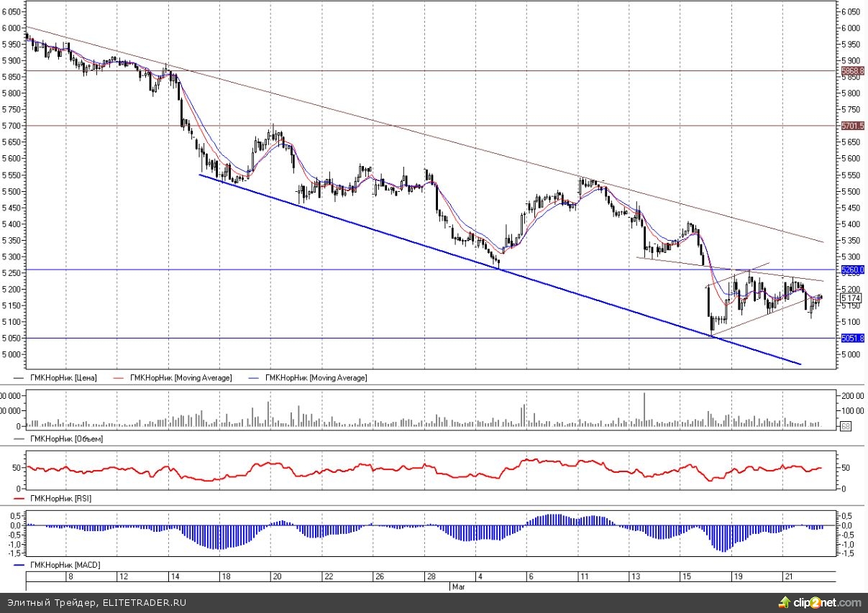
Task: Click the ГМКНорНик [Объем] volume legend
Action: (x=61, y=438)
